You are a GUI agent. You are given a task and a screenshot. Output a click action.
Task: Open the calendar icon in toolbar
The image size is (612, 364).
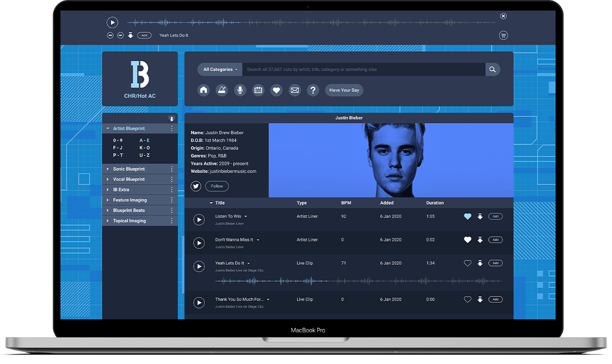pos(259,90)
